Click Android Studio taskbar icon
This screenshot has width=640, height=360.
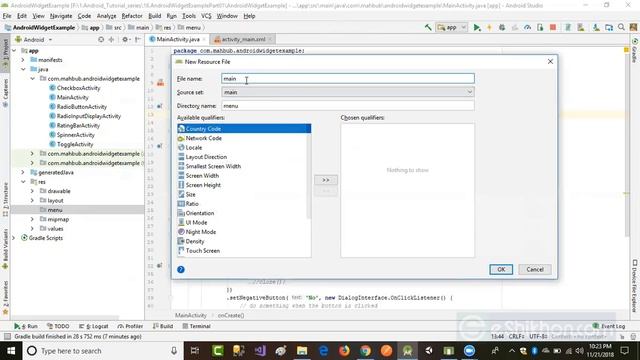point(407,351)
